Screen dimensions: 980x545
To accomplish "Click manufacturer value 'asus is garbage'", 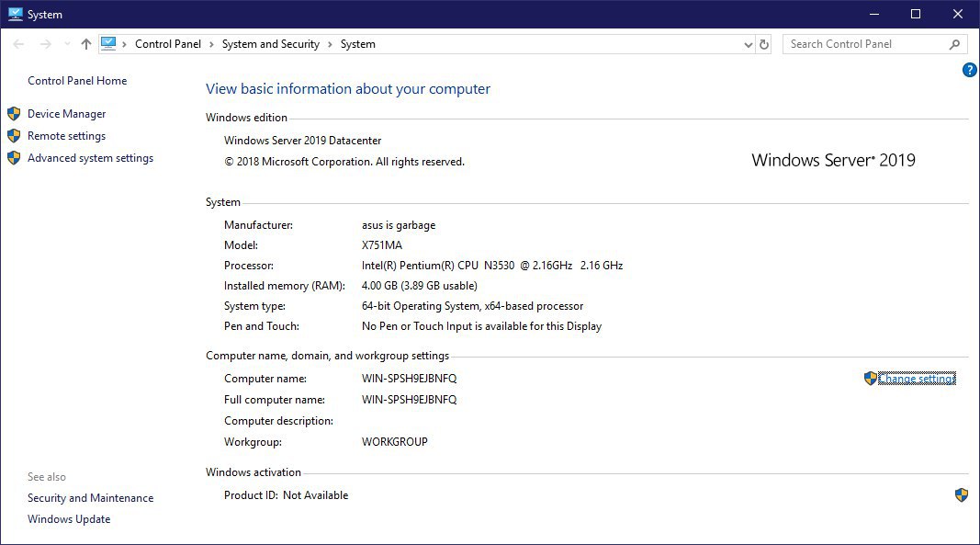I will pos(399,225).
